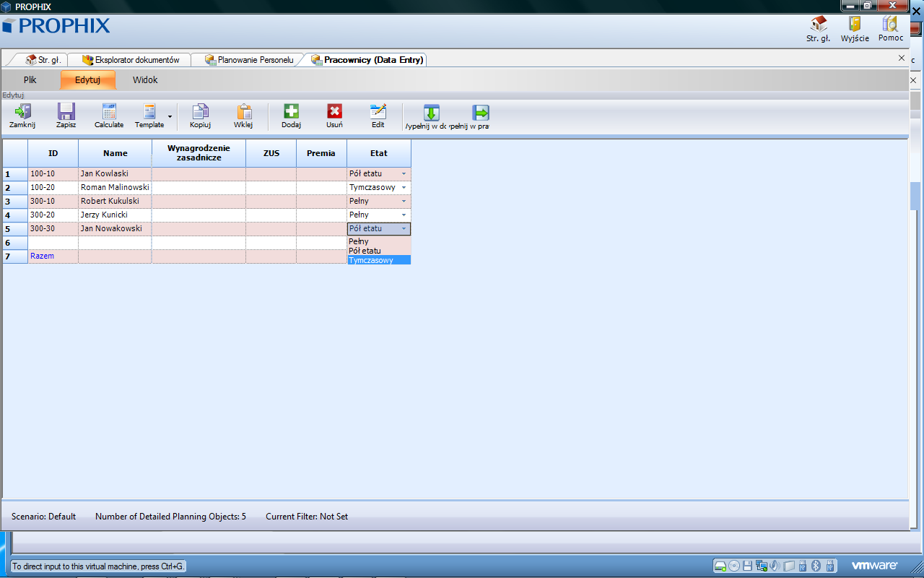Open the Edytuj ribbon tab

(x=87, y=80)
